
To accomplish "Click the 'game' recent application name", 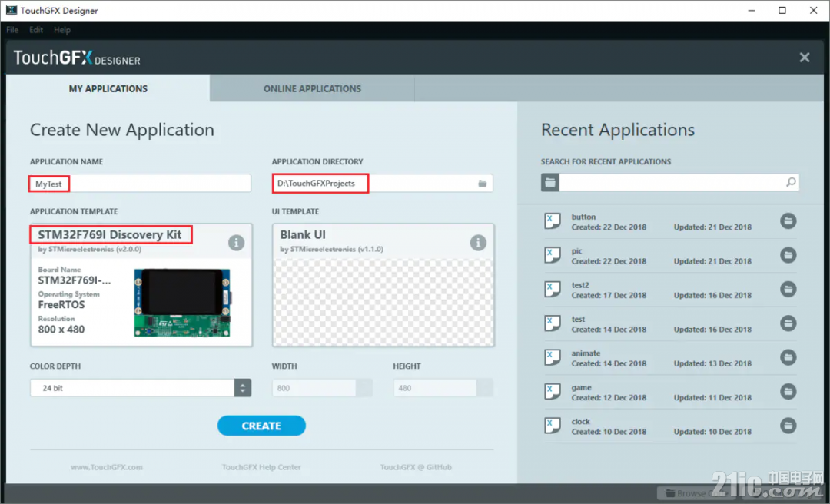I will tap(581, 387).
